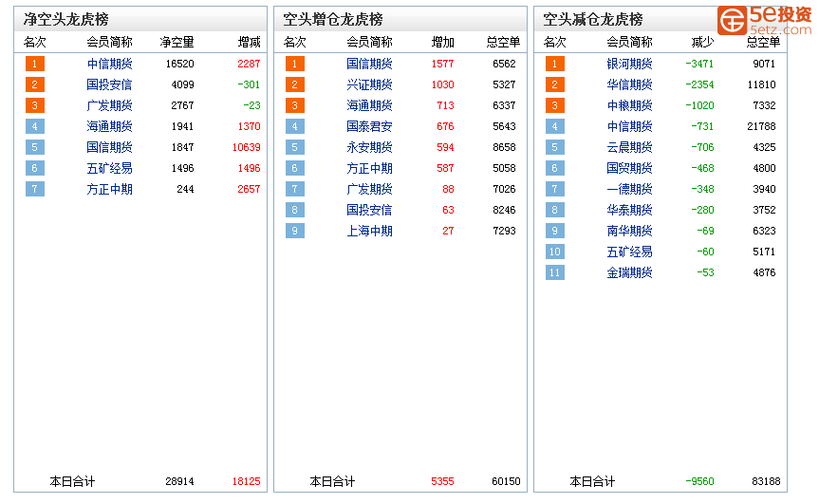
Task: Click the 减少 column header
Action: (x=702, y=43)
